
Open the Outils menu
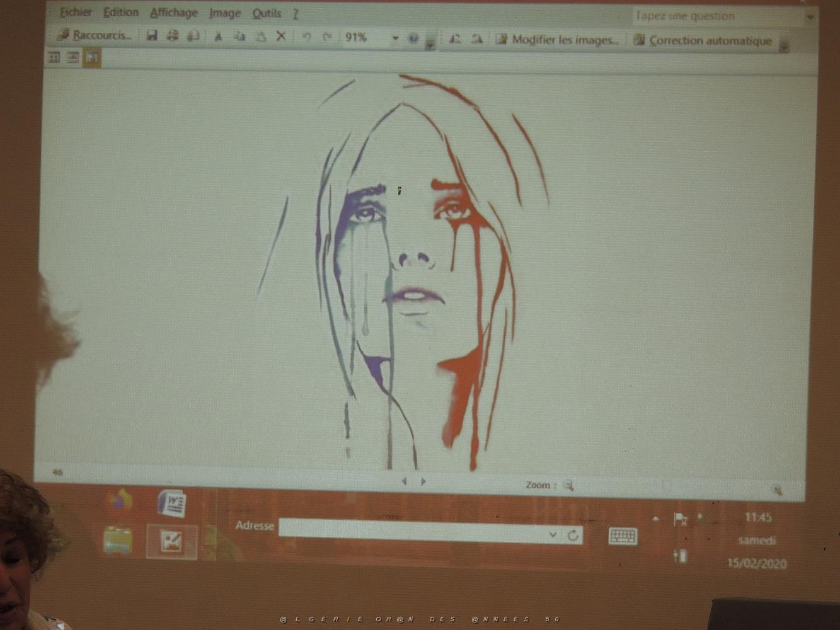[x=267, y=13]
